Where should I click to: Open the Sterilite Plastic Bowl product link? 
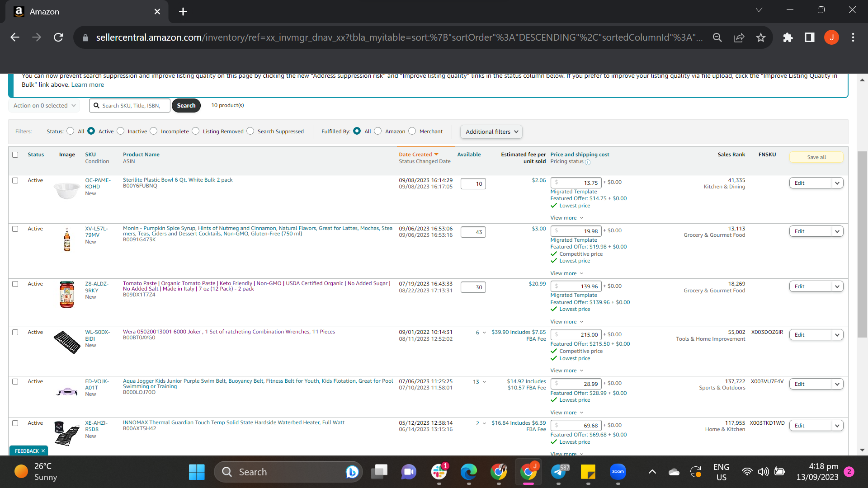178,180
